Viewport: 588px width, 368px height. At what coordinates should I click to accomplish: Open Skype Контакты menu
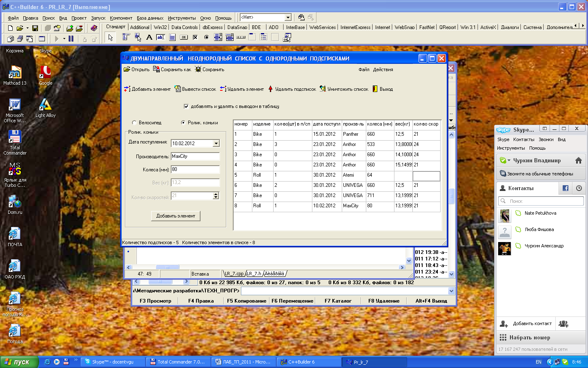coord(523,139)
